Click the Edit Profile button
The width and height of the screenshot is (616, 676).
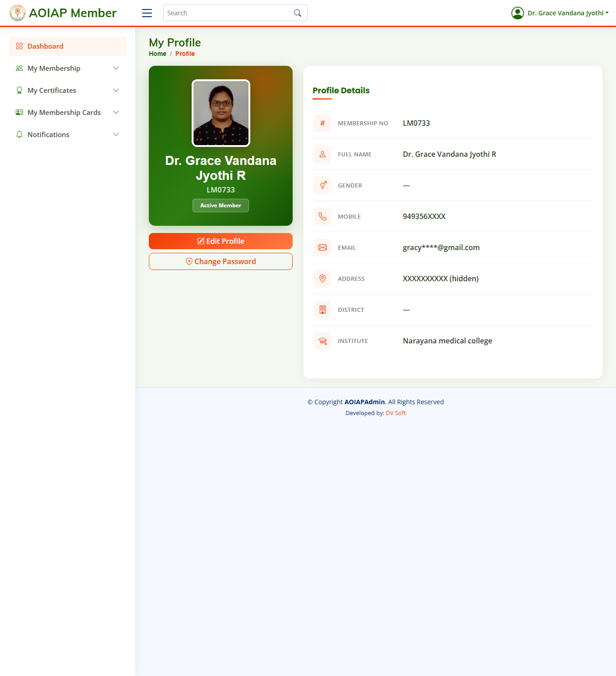click(x=221, y=241)
